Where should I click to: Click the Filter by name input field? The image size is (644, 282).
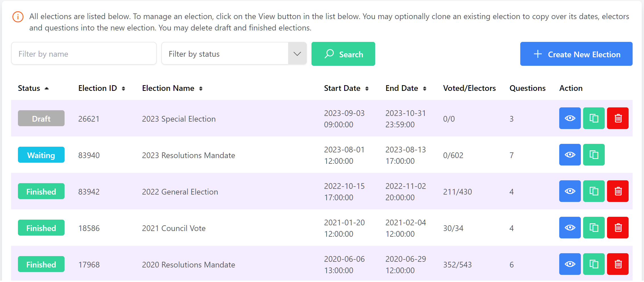84,54
